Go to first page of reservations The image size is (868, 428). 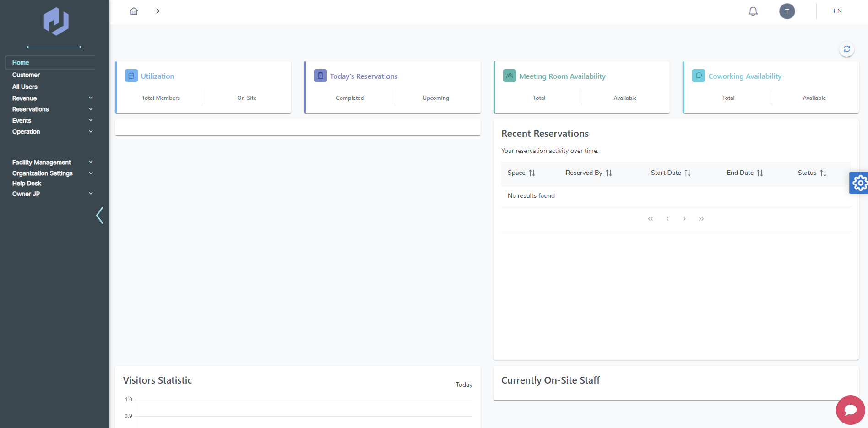[651, 219]
